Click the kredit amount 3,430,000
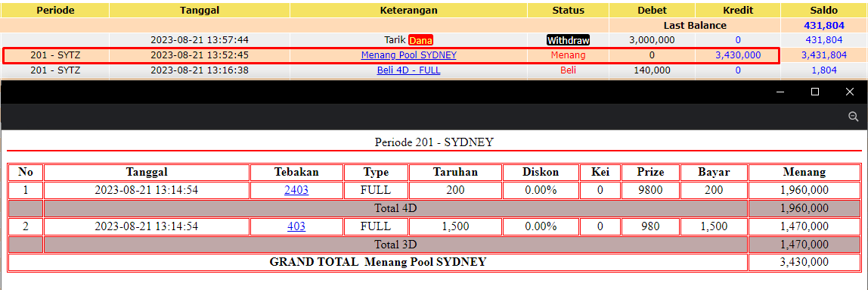Image resolution: width=868 pixels, height=290 pixels. click(738, 55)
